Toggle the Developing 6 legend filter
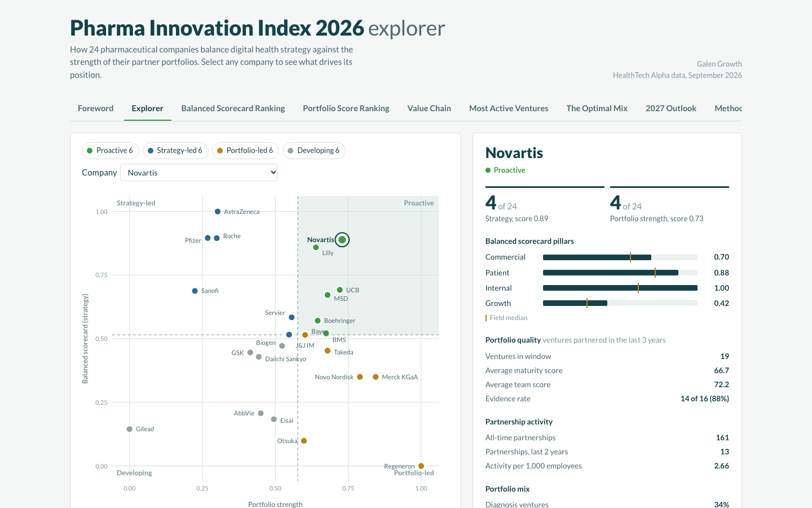Screen dimensions: 812x508 tap(314, 151)
